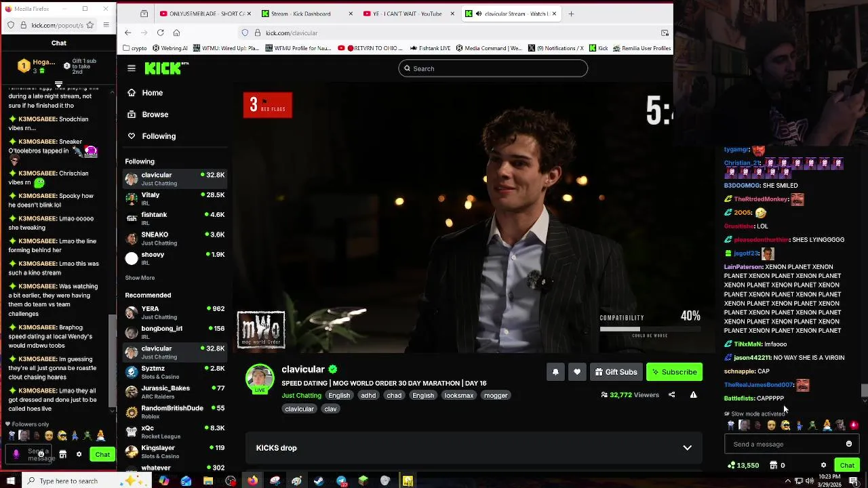868x488 pixels.
Task: Open the popout window's Firefox menu
Action: [106, 25]
